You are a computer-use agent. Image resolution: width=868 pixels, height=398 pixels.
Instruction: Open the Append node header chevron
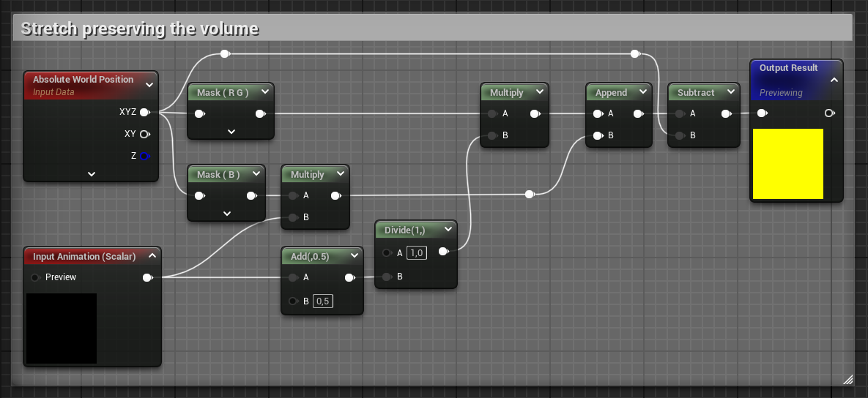642,91
